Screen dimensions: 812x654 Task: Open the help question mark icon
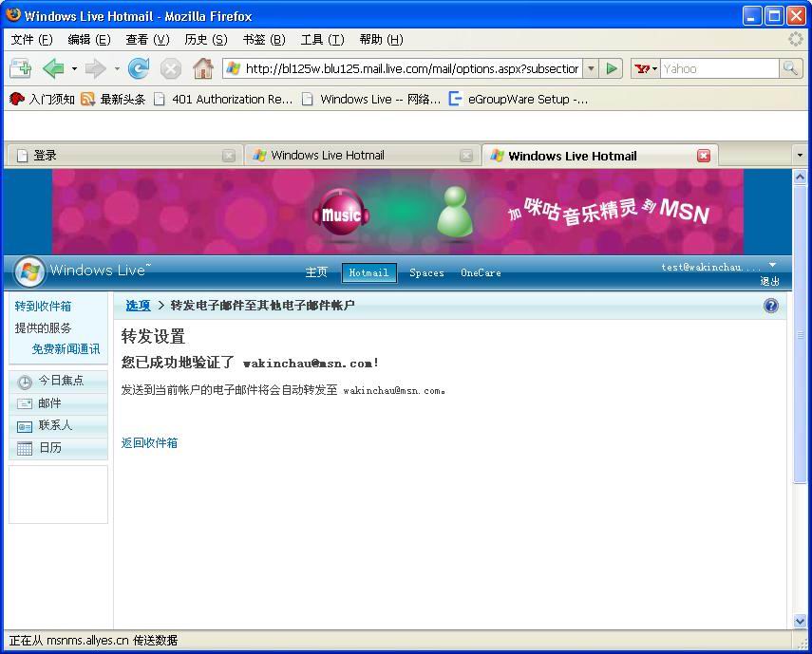(770, 306)
